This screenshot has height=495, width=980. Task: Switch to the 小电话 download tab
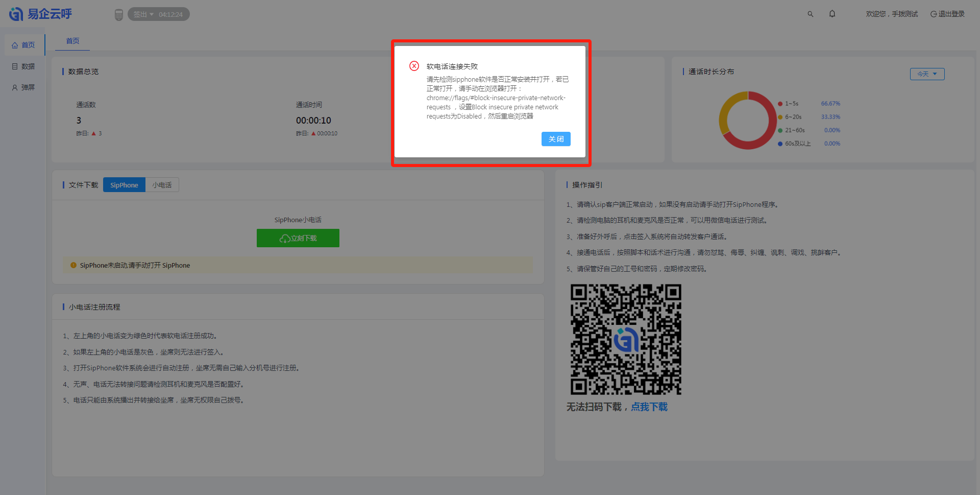pos(162,185)
